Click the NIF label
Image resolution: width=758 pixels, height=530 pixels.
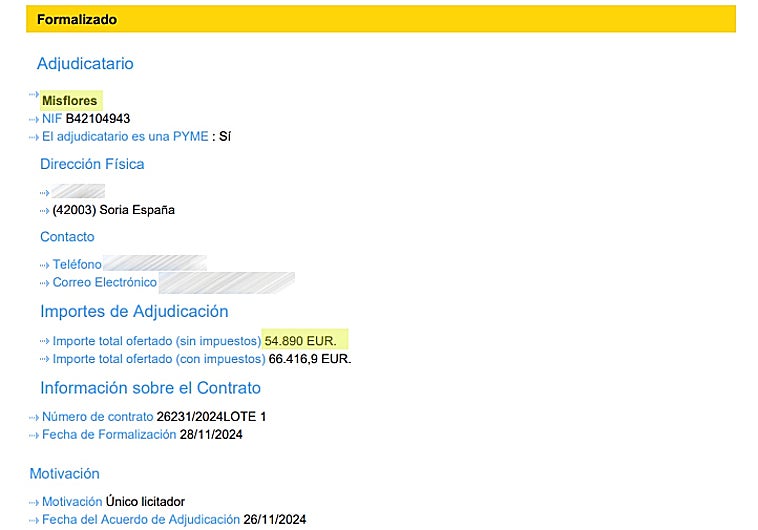pyautogui.click(x=52, y=118)
